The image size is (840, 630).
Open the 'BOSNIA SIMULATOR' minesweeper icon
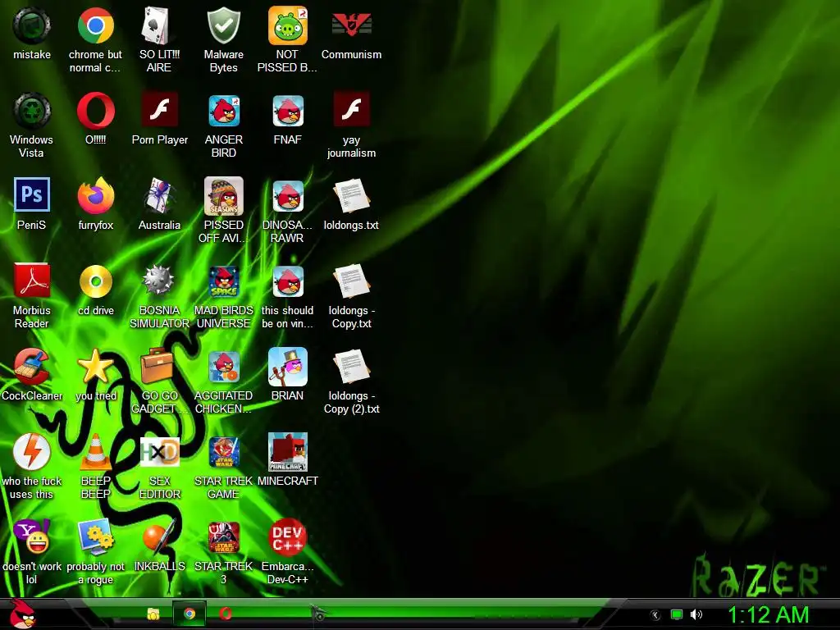(159, 281)
